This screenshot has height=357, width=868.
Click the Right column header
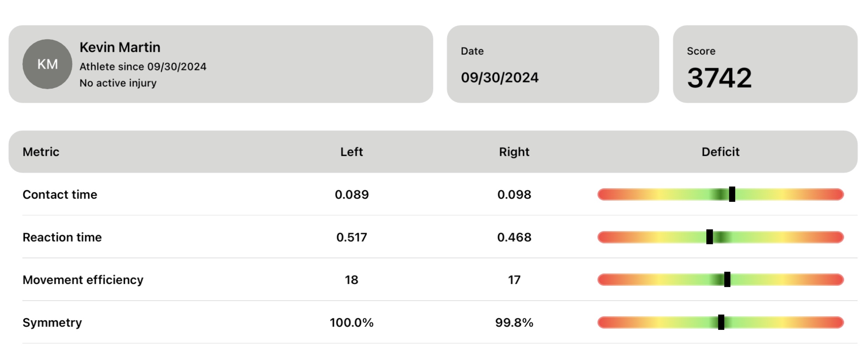click(x=514, y=152)
